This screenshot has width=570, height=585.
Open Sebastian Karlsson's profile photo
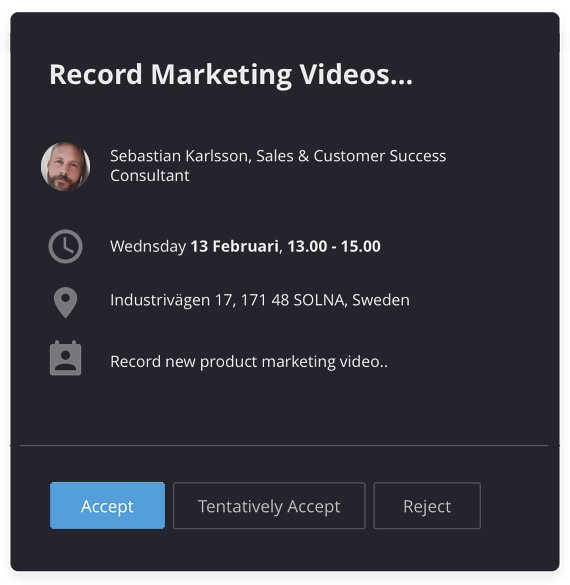click(65, 166)
